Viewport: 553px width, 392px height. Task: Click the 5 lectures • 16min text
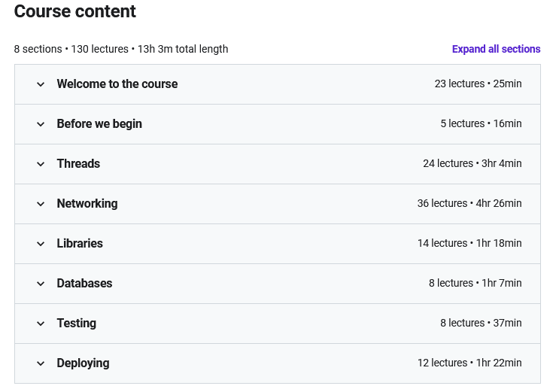click(481, 123)
